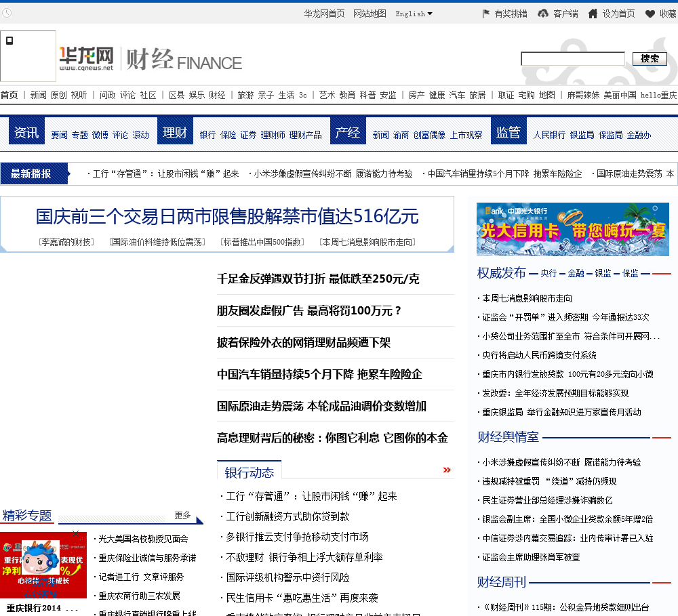Select 房产 in the main navigation
Screen dimensions: 678x616
416,95
